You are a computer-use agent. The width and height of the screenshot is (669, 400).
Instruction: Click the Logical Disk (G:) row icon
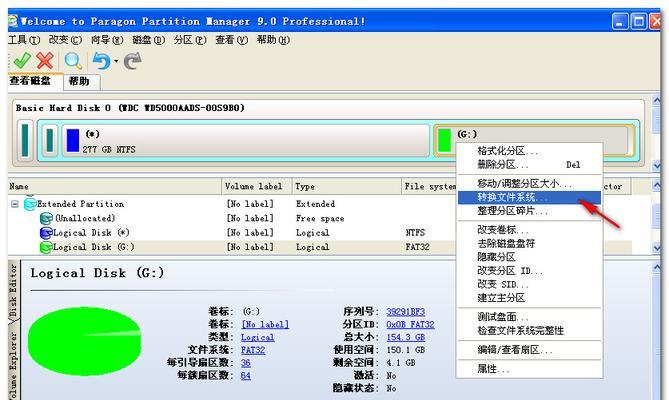(x=46, y=247)
